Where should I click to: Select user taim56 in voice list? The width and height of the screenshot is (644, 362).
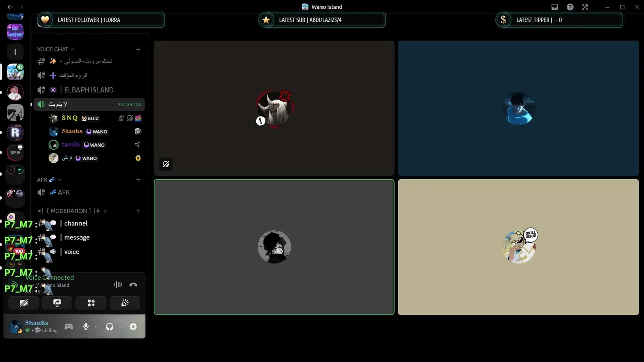[95, 145]
